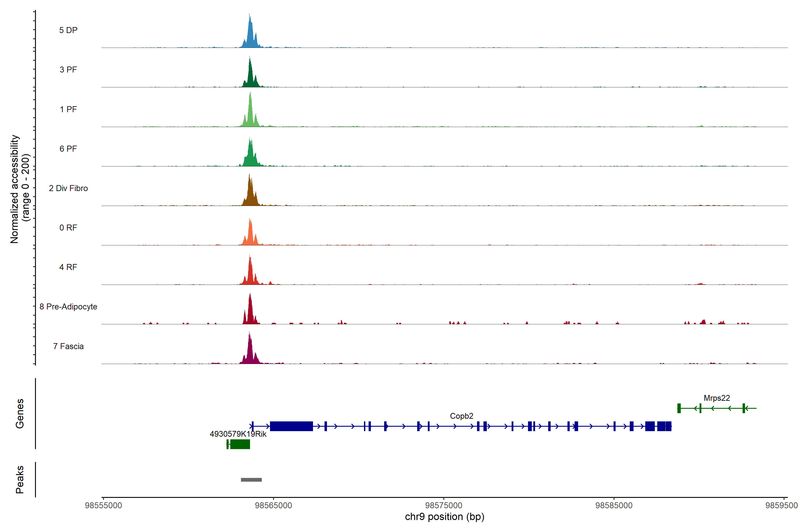Click the gray peak bar in the Peaks track
The width and height of the screenshot is (798, 532).
click(251, 480)
